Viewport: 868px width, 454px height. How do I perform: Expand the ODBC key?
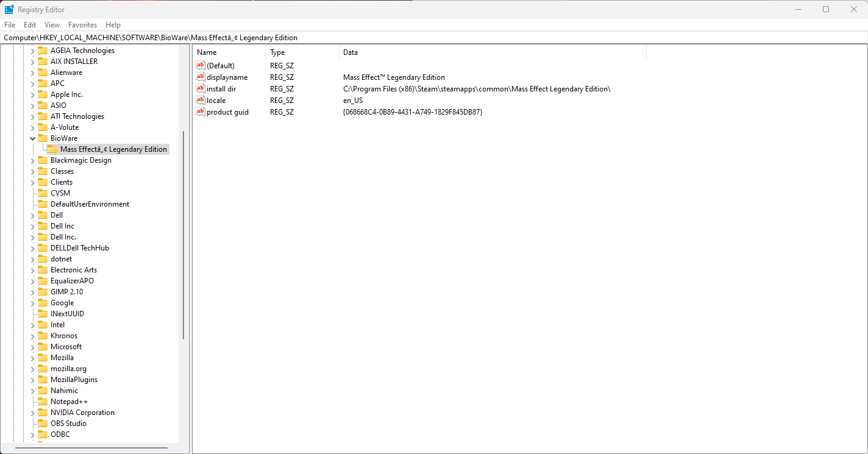[x=33, y=434]
